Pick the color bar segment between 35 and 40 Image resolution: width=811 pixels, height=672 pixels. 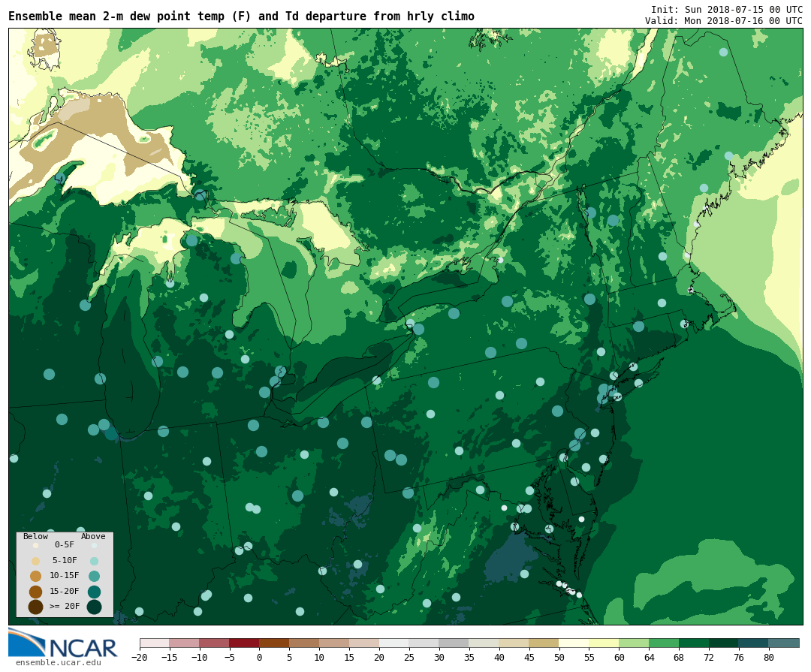pos(484,643)
